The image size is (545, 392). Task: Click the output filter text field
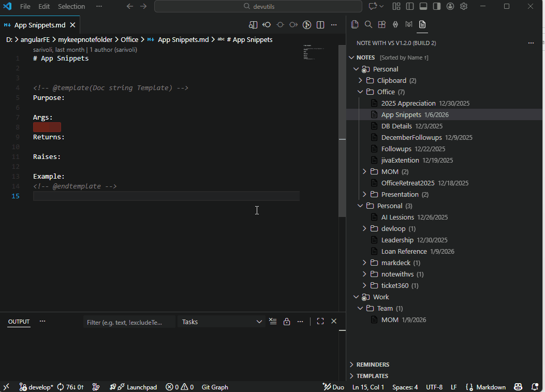128,322
